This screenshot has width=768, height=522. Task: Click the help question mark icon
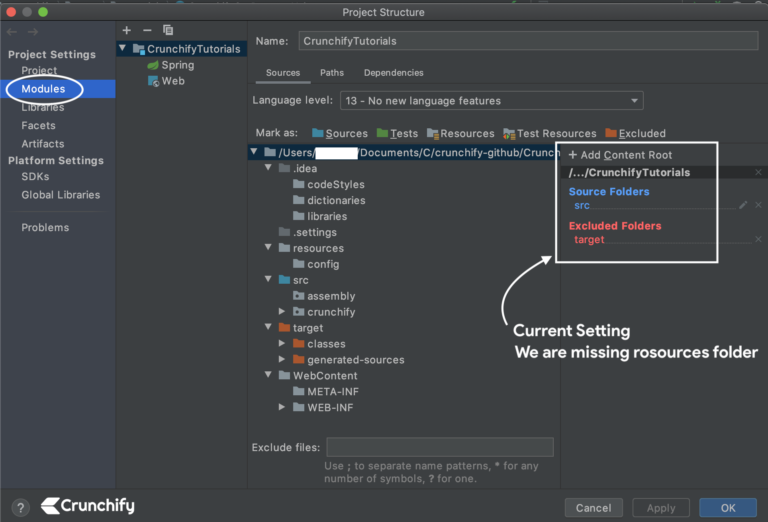pyautogui.click(x=20, y=507)
